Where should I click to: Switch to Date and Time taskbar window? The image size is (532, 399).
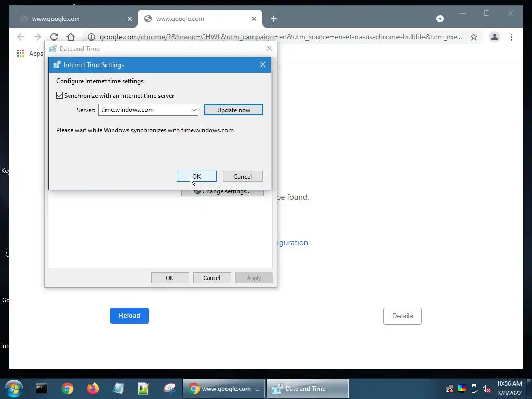point(308,389)
